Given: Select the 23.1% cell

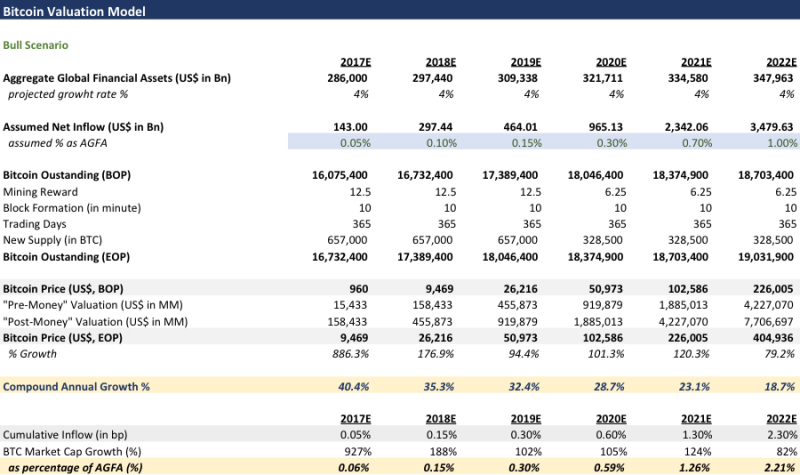Looking at the screenshot, I should [x=694, y=387].
